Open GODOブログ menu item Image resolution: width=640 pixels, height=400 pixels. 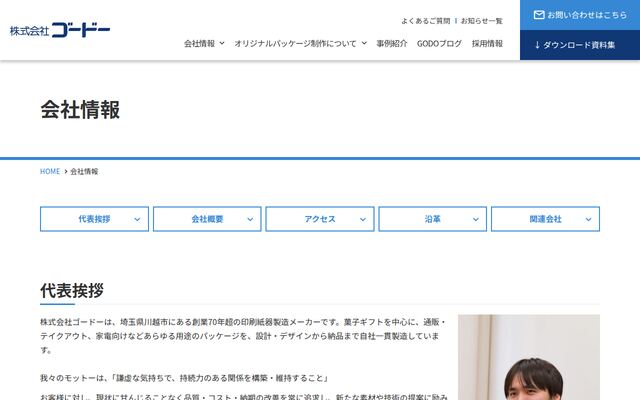pyautogui.click(x=439, y=43)
